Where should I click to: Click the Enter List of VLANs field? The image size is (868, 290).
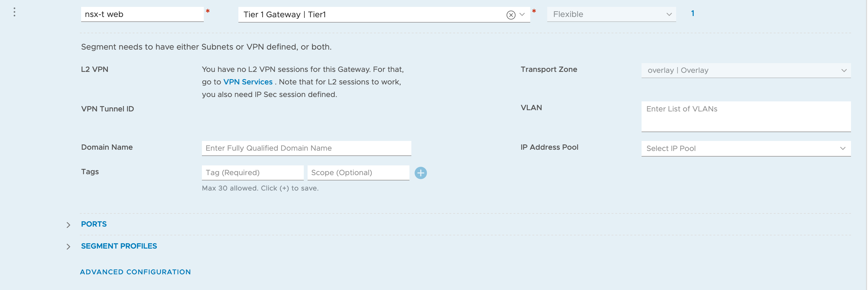[x=745, y=116]
